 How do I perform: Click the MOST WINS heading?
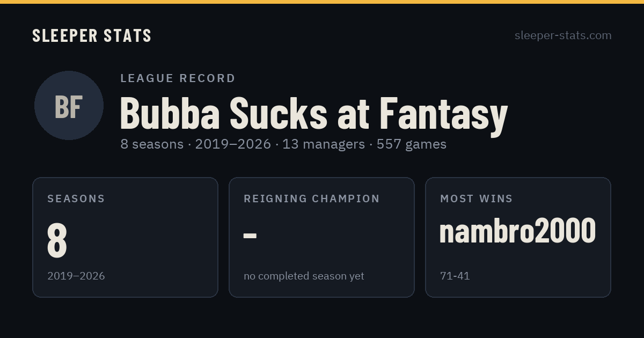point(477,199)
